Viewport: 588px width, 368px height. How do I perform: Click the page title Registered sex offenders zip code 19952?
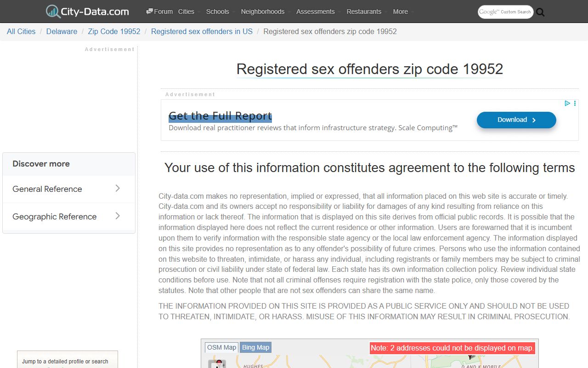[370, 69]
